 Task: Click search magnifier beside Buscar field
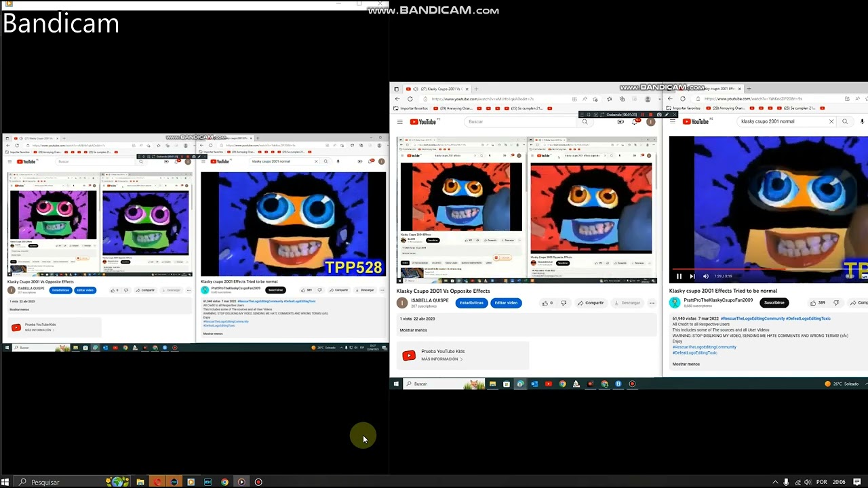[585, 122]
